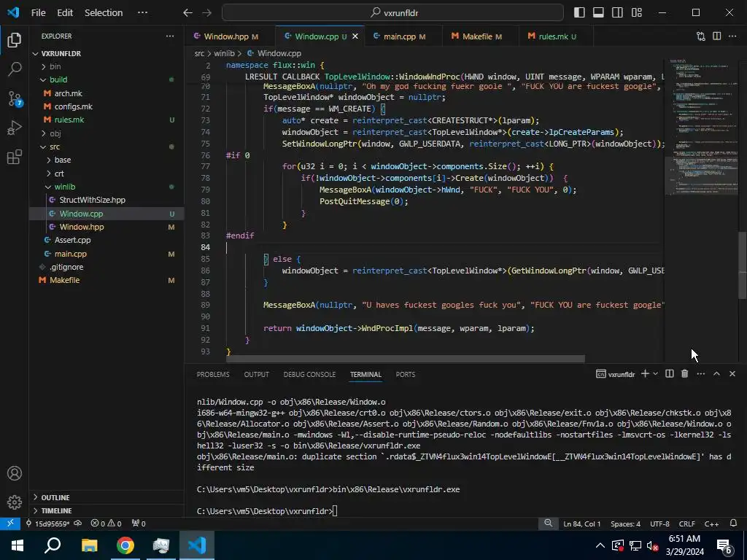747x560 pixels.
Task: Open the File menu
Action: click(38, 13)
